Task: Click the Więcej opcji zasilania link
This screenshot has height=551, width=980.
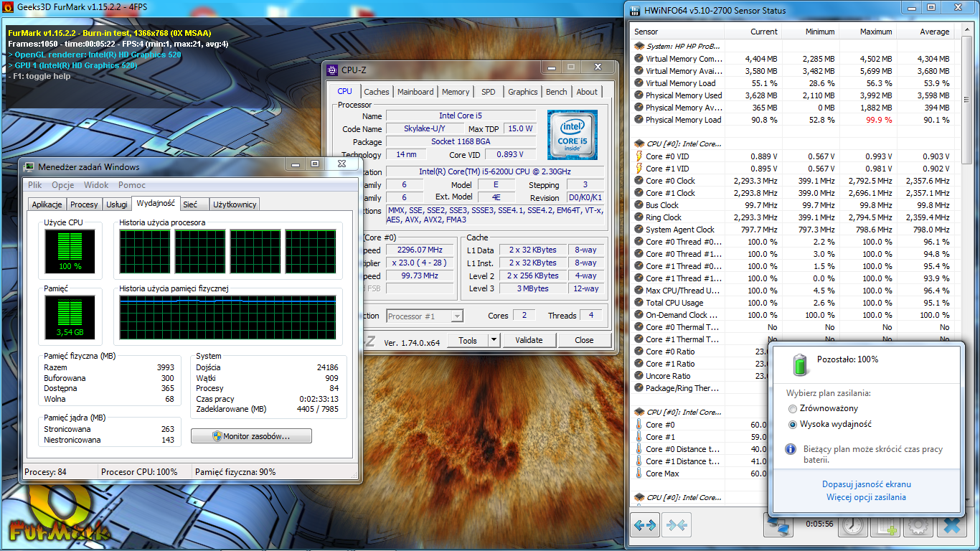Action: (866, 497)
